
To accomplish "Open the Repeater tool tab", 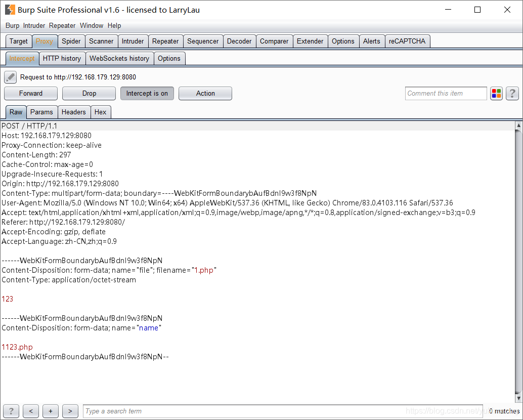I will point(165,41).
